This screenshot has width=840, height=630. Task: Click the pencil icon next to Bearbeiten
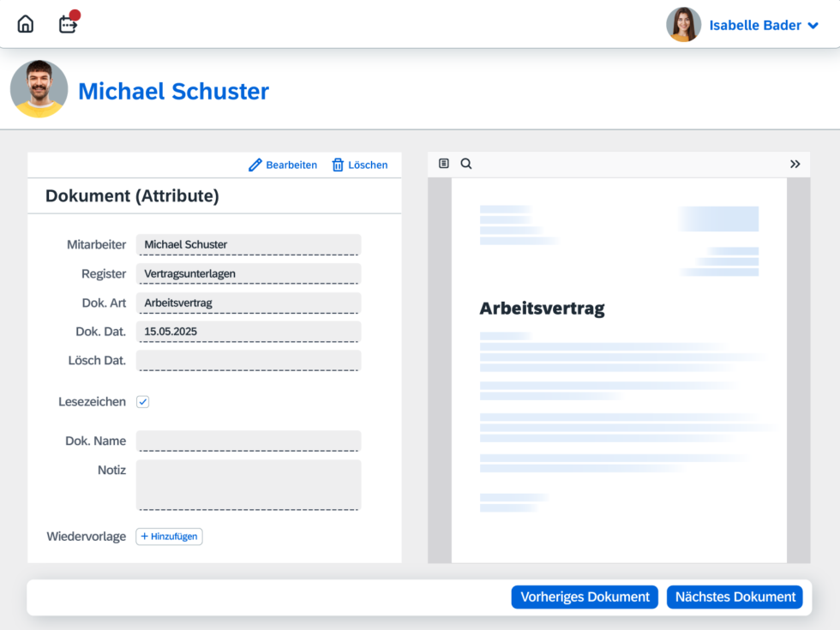tap(255, 165)
